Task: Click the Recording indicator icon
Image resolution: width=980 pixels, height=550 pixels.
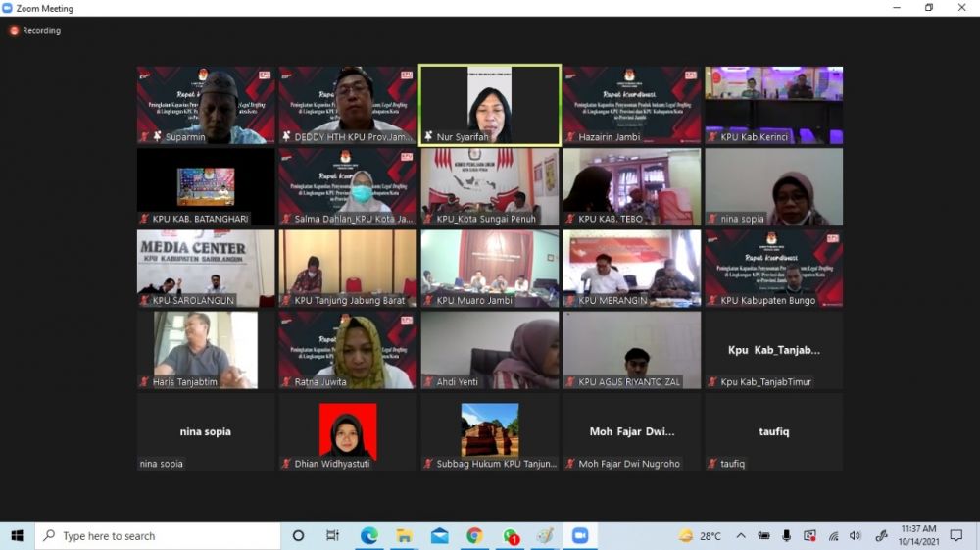Action: (14, 30)
